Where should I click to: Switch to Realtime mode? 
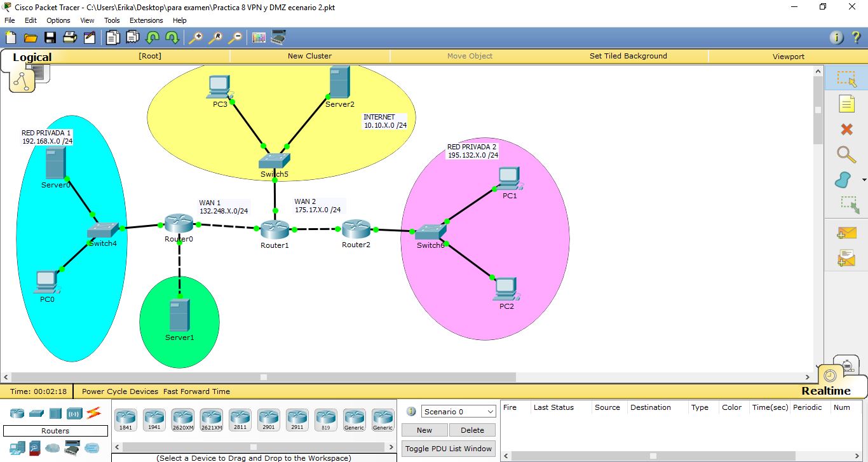coord(826,390)
